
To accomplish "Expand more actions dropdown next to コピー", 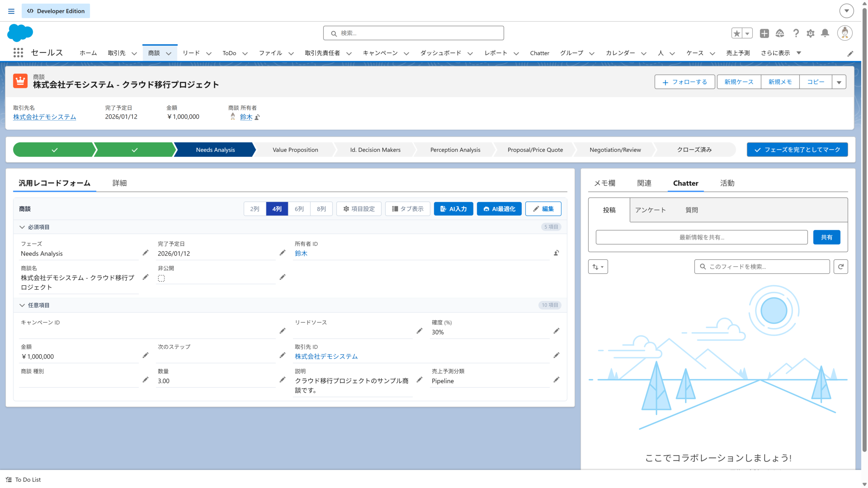I will click(x=839, y=82).
